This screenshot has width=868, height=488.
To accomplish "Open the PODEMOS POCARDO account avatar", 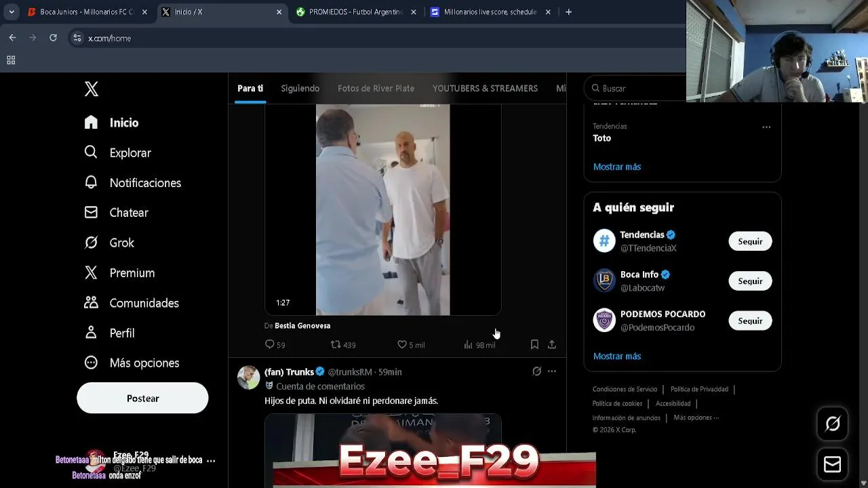I will [604, 321].
